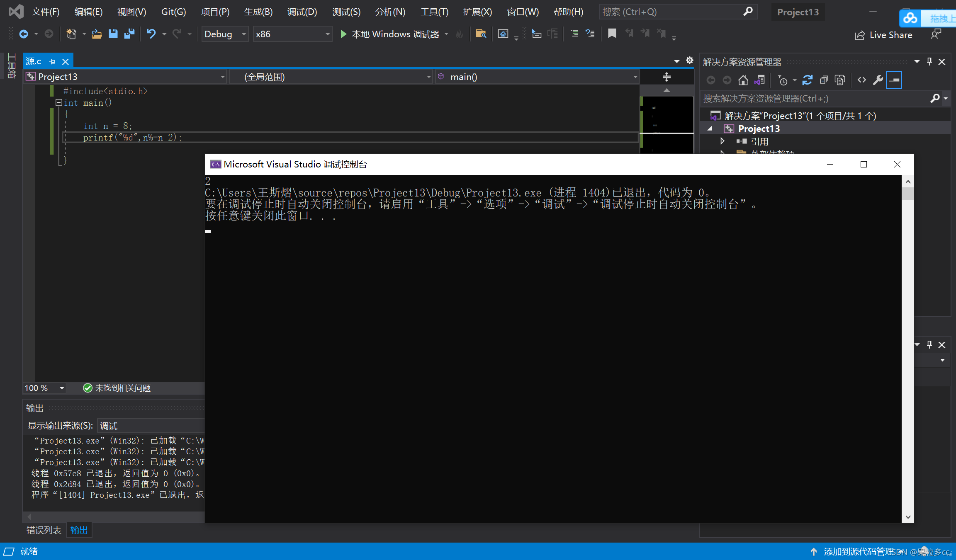Collapse the Project13 tree node
956x560 pixels.
coord(710,128)
